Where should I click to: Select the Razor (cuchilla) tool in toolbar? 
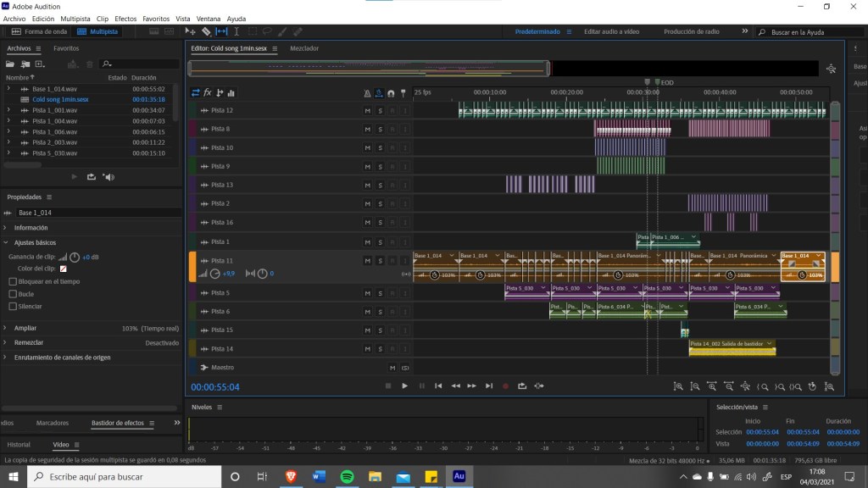tap(206, 31)
